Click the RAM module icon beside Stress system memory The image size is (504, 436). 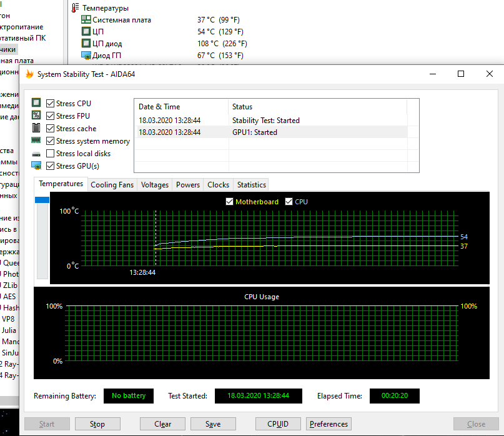click(x=36, y=141)
